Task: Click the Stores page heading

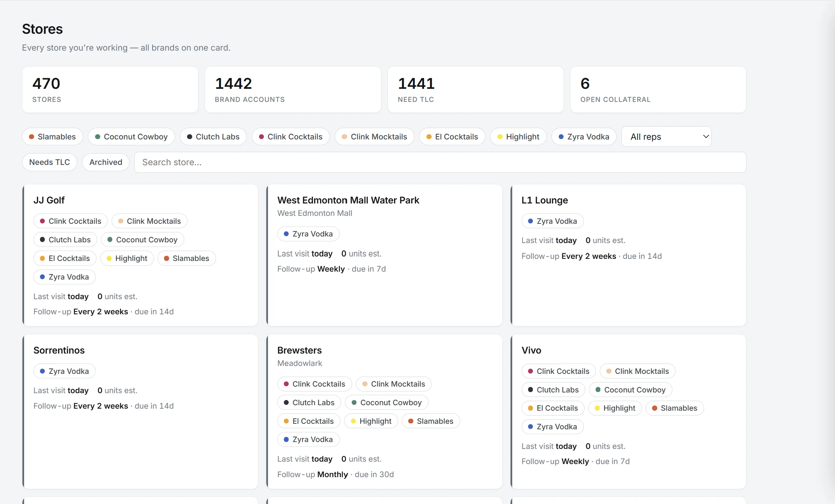Action: [42, 29]
